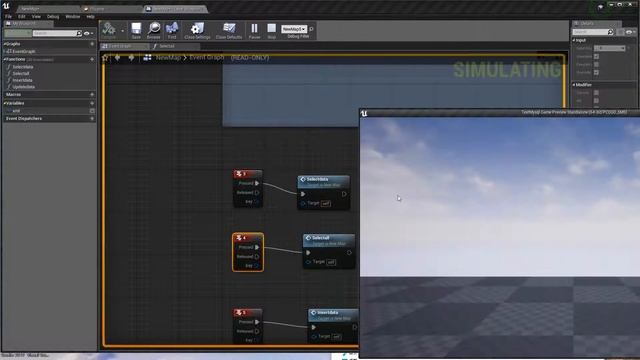This screenshot has width=640, height=360.
Task: Click the Save toolbar icon
Action: [136, 31]
